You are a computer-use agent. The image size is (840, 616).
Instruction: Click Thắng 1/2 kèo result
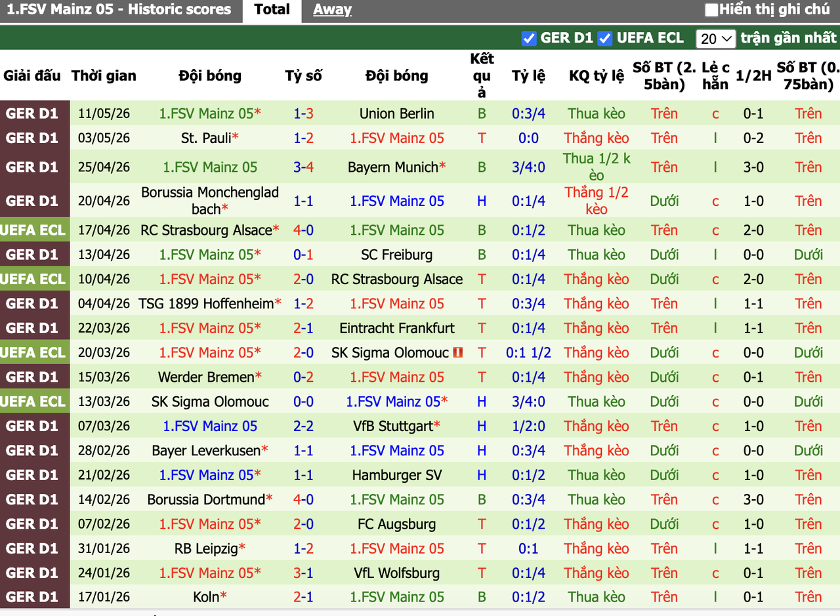coord(597,201)
